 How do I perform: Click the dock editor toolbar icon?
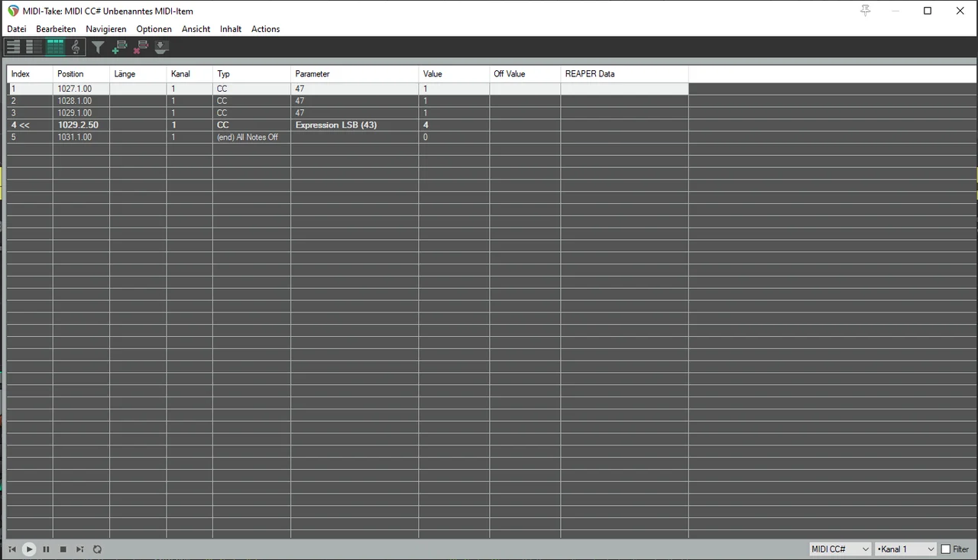pos(161,47)
